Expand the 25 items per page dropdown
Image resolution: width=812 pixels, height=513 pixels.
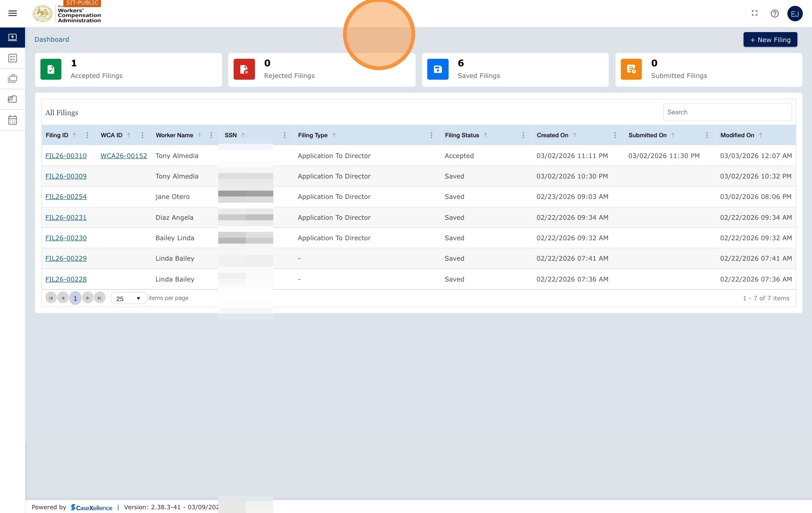(x=129, y=298)
